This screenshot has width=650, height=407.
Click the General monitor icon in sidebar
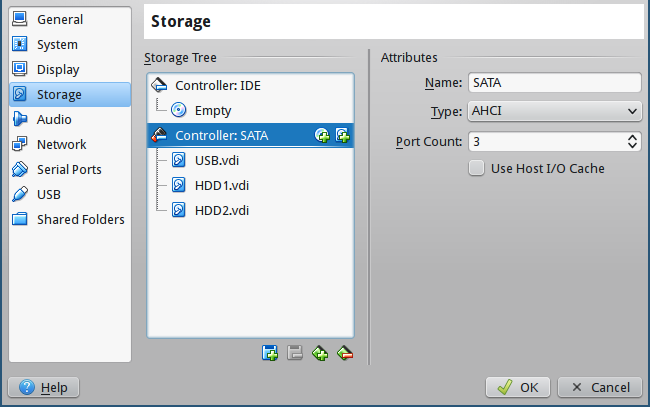click(x=19, y=19)
